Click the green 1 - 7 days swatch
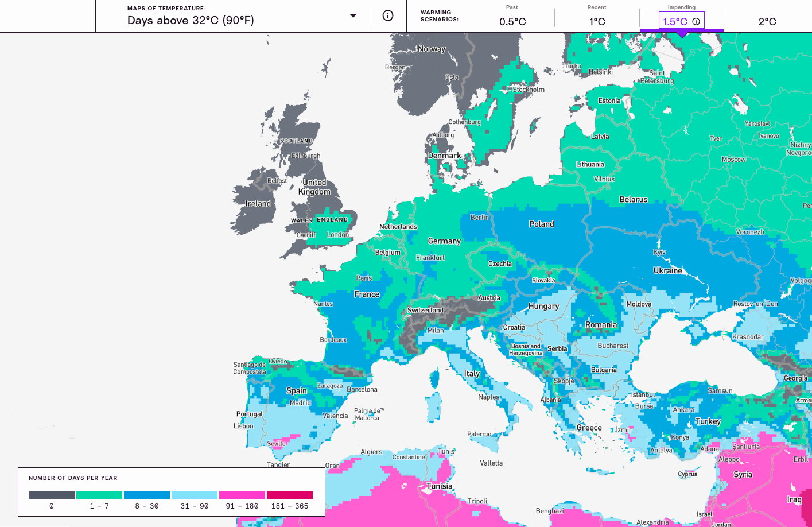The image size is (812, 527). (x=99, y=495)
